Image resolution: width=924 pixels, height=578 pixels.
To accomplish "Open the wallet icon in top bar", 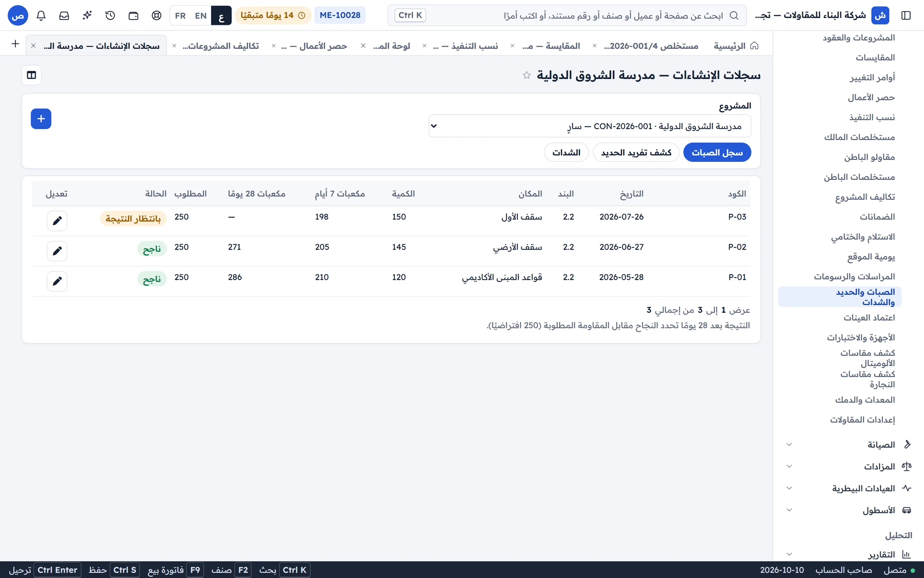I will point(134,15).
